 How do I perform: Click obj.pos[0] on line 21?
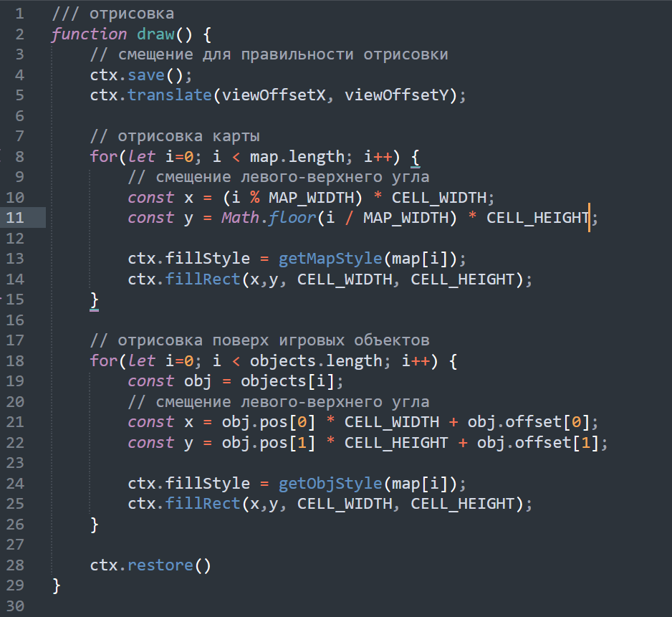coord(269,422)
